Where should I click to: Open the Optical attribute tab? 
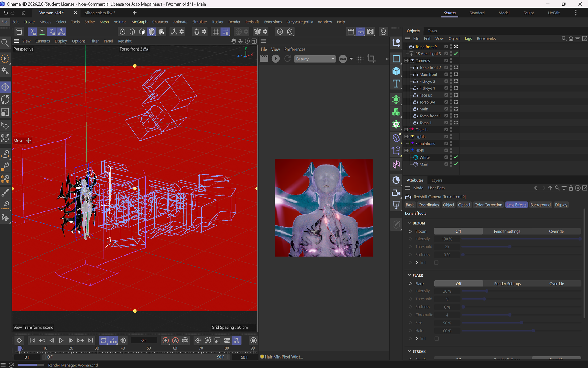point(464,205)
